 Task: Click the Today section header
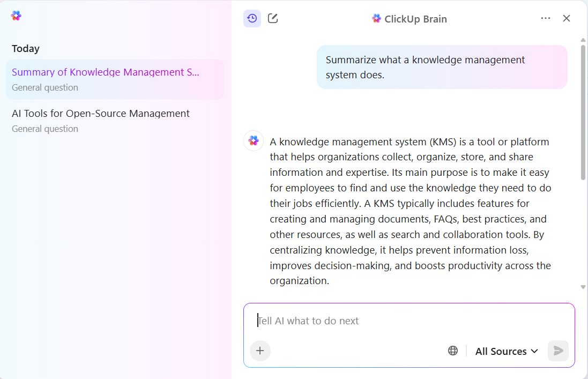point(25,48)
